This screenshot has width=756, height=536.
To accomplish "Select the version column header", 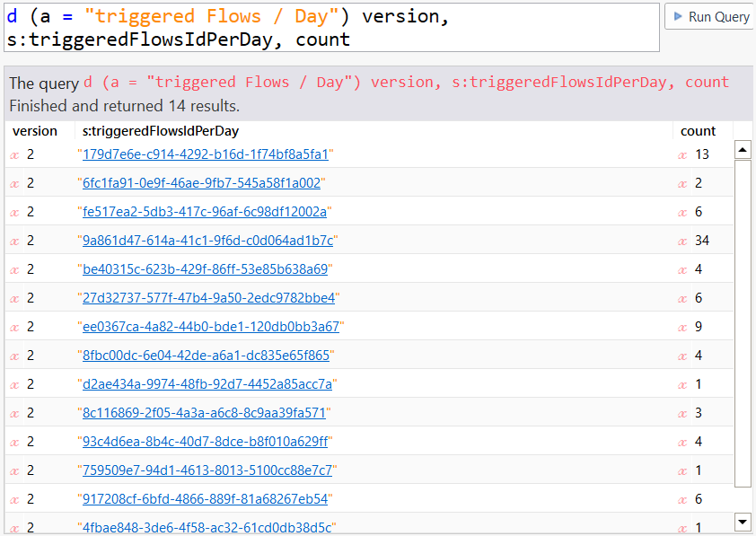I will [35, 131].
